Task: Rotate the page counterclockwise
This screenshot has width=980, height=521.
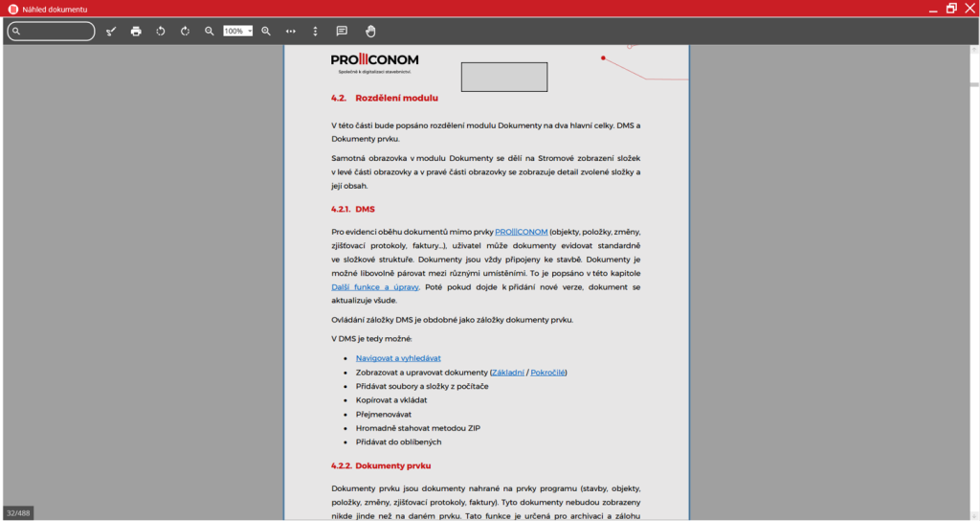Action: click(x=161, y=31)
